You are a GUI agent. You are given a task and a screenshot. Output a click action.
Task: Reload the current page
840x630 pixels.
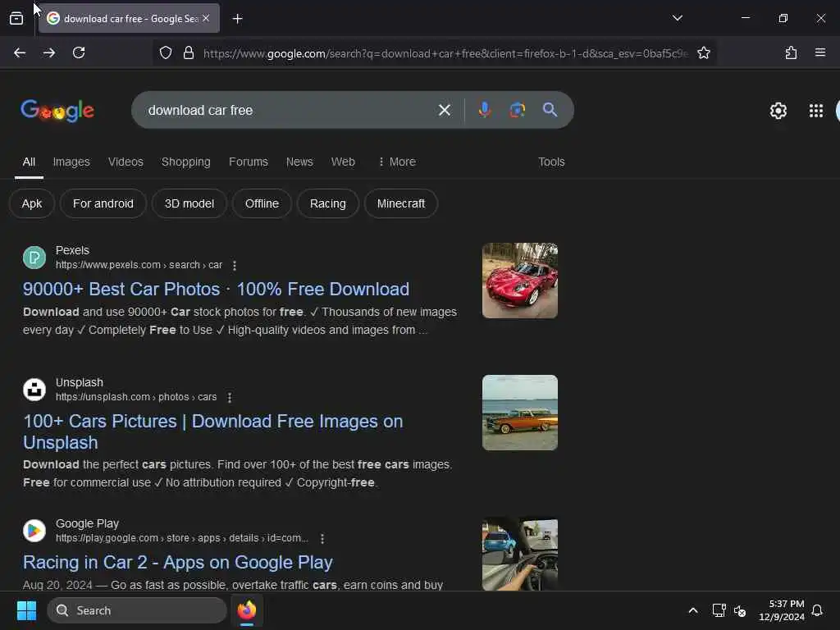(79, 52)
